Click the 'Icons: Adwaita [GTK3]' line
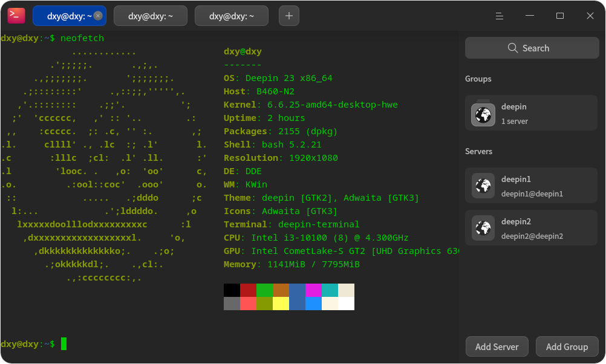The width and height of the screenshot is (606, 364). coord(281,211)
